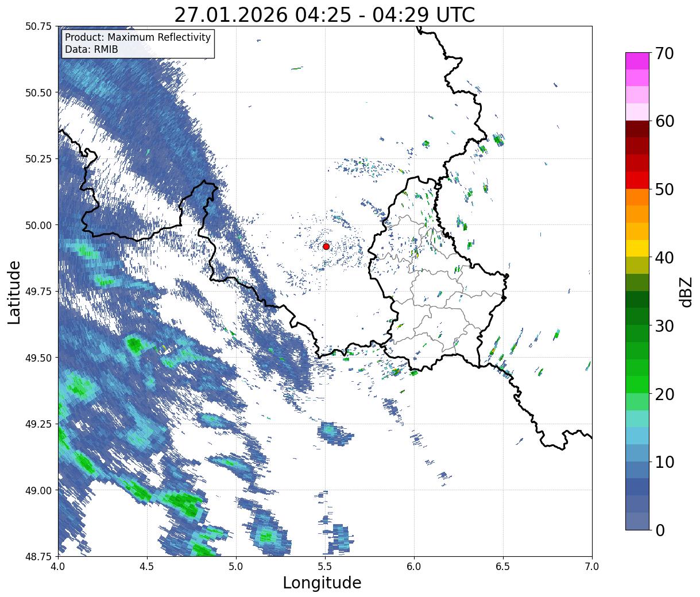Pick the palest pink colorbar segment above 60
The image size is (700, 597).
[x=637, y=112]
